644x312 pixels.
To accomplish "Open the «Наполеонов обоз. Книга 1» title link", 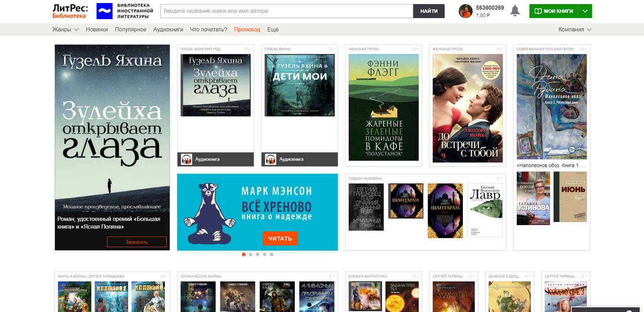I will pos(551,165).
